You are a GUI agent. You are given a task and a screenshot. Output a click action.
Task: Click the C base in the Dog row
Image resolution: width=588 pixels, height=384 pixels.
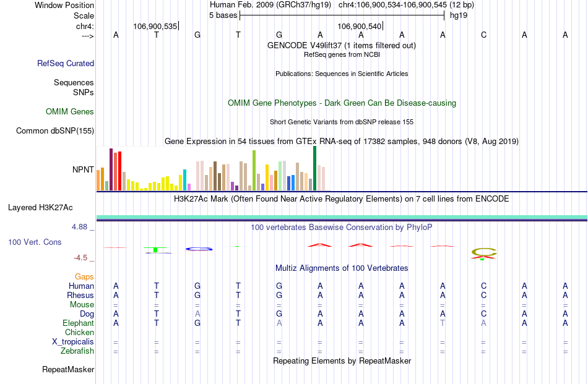[484, 314]
